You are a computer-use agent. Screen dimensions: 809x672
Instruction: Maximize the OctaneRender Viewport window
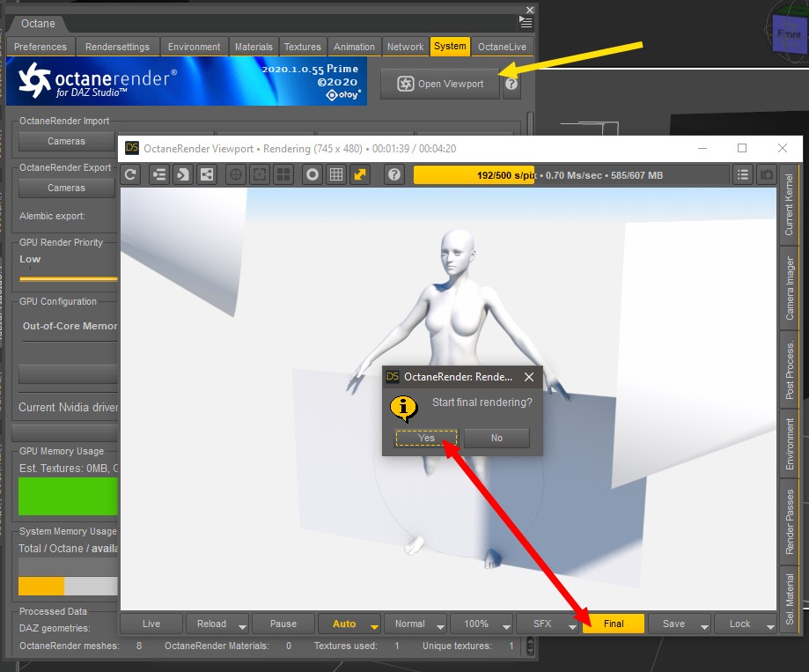(x=742, y=148)
